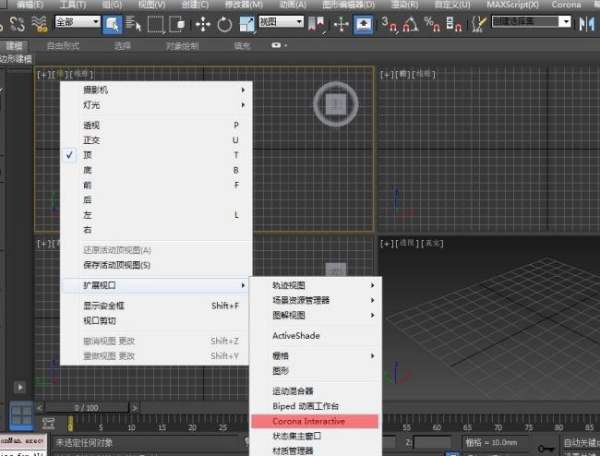The height and width of the screenshot is (456, 600).
Task: Activate the Select and Scale tool
Action: 247,24
